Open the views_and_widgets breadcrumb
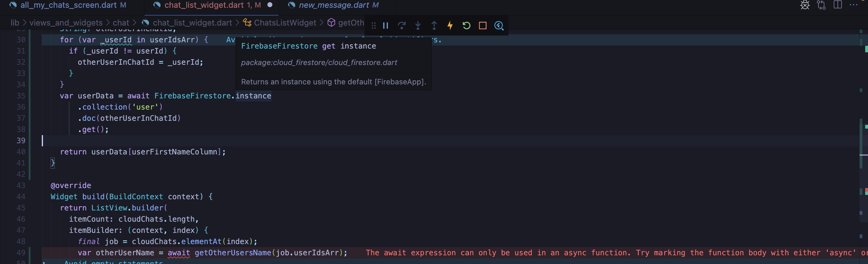Viewport: 868px width, 264px height. pos(66,23)
